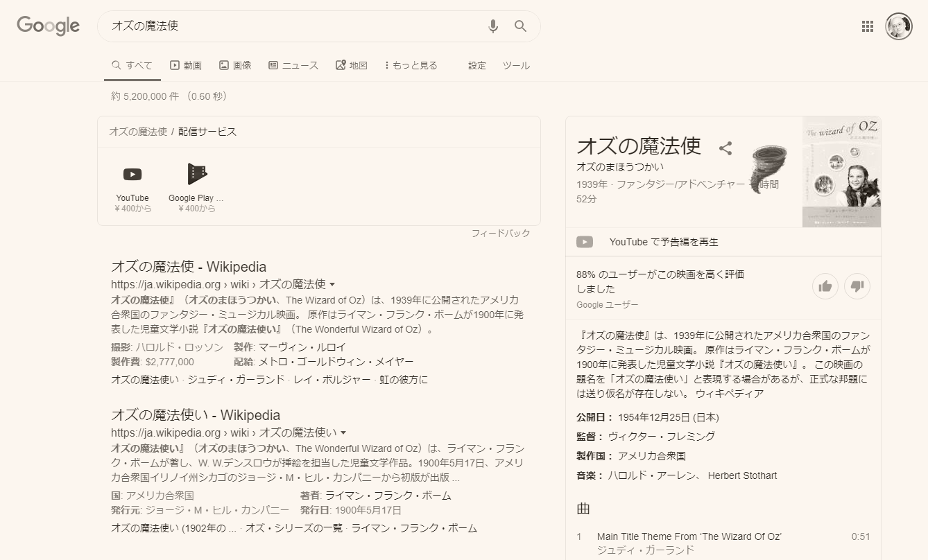Open オズの魔法使 - Wikipedia result
Viewport: 928px width, 560px height.
(x=189, y=267)
